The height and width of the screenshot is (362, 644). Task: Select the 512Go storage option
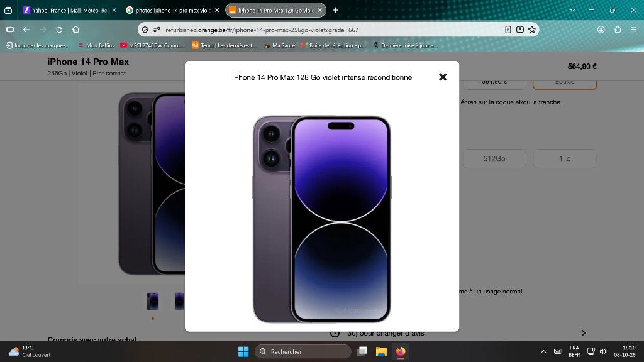point(494,158)
